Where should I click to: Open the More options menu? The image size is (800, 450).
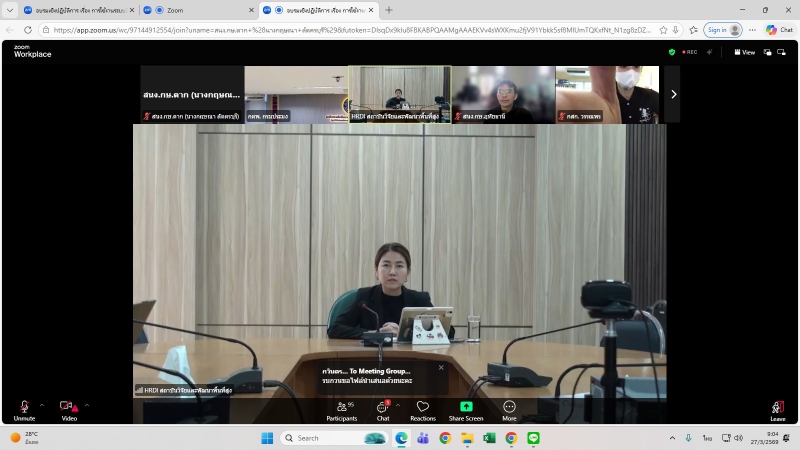[509, 408]
